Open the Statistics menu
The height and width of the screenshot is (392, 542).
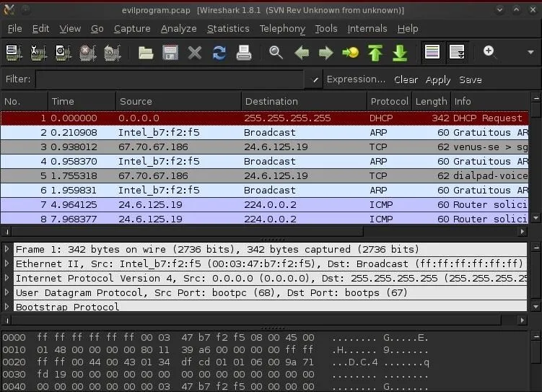coord(228,29)
